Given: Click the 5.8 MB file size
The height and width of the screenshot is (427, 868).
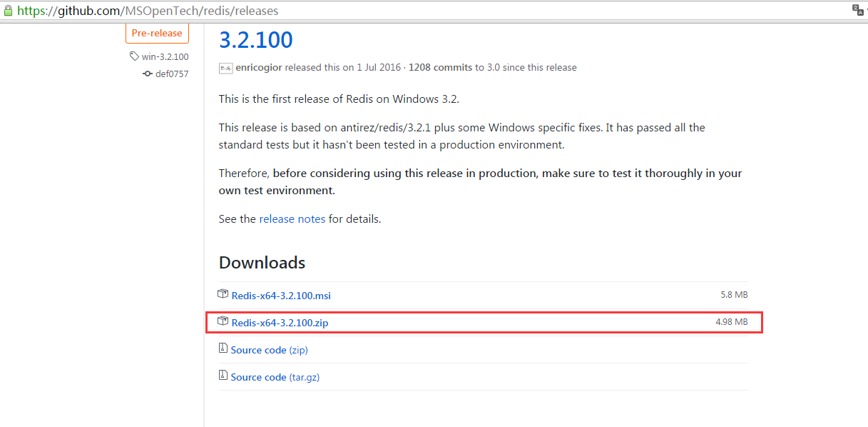Looking at the screenshot, I should (x=734, y=294).
